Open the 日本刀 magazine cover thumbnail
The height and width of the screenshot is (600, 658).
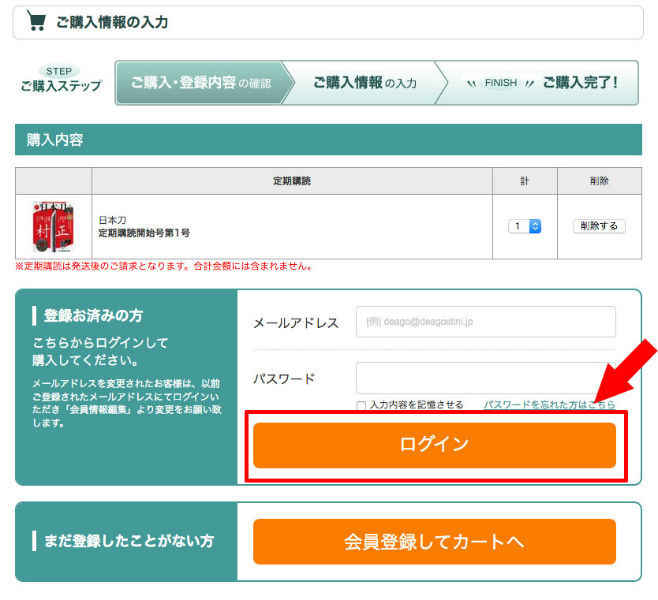click(x=53, y=227)
